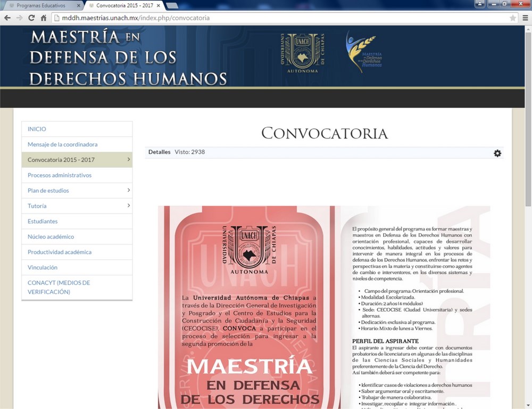The image size is (532, 409).
Task: Minimize the browser window
Action: [x=494, y=4]
